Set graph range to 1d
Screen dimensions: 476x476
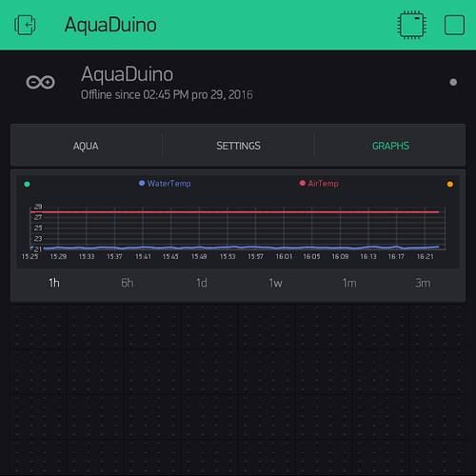[202, 283]
